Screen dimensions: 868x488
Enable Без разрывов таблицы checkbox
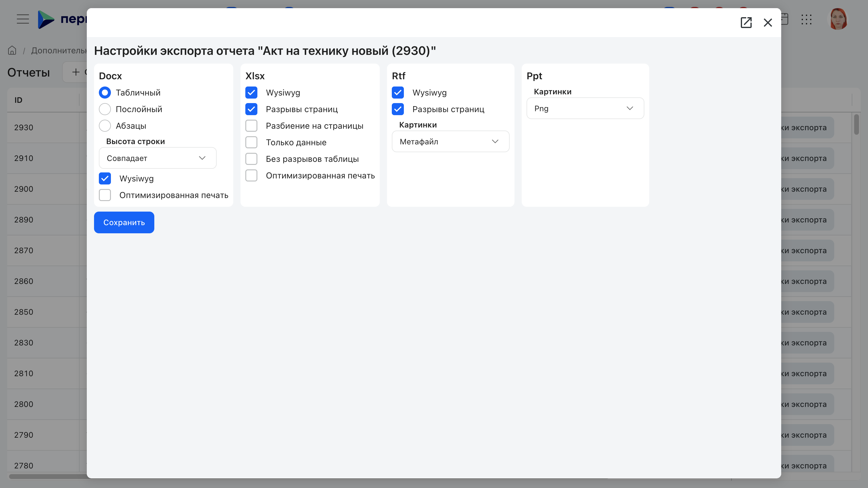[x=251, y=159]
